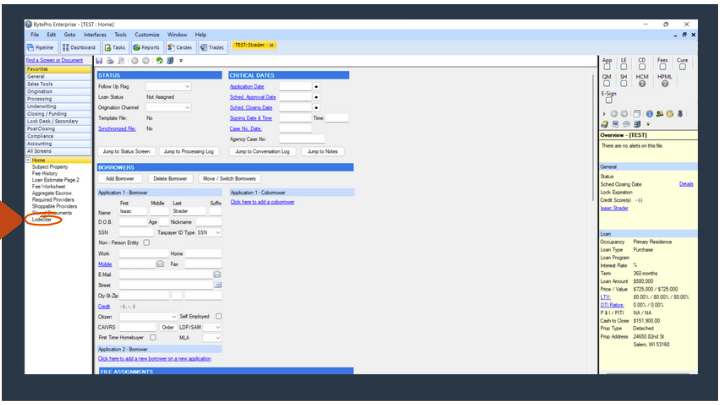Click the Add Borrower button

pyautogui.click(x=120, y=179)
